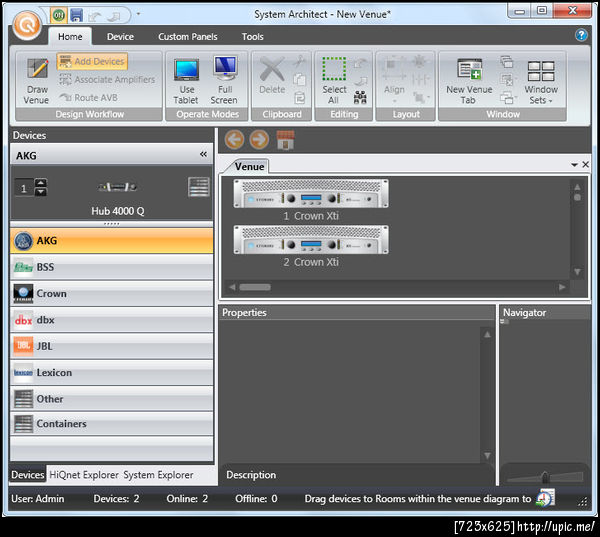Click the cascade windows icon in Window group
Screen dimensions: 600x537
pos(507,61)
